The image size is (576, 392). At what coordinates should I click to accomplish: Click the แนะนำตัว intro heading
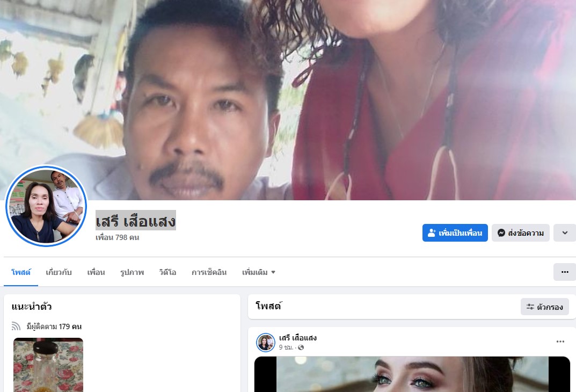tap(32, 307)
